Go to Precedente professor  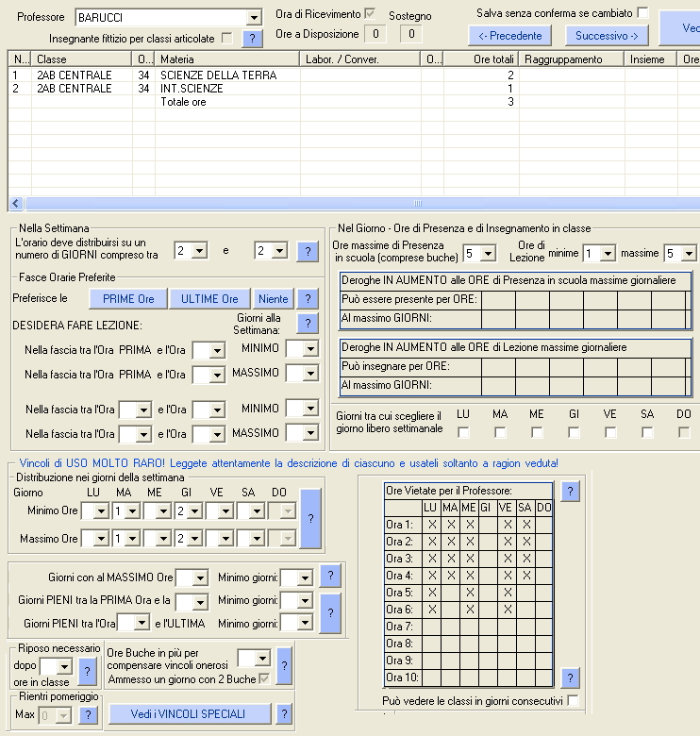(510, 36)
